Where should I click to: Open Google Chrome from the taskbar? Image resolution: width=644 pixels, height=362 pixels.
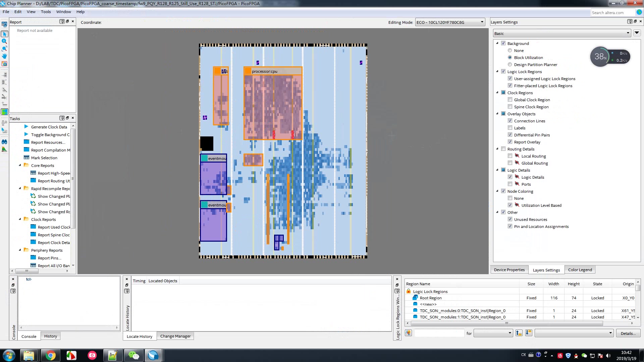[x=50, y=355]
